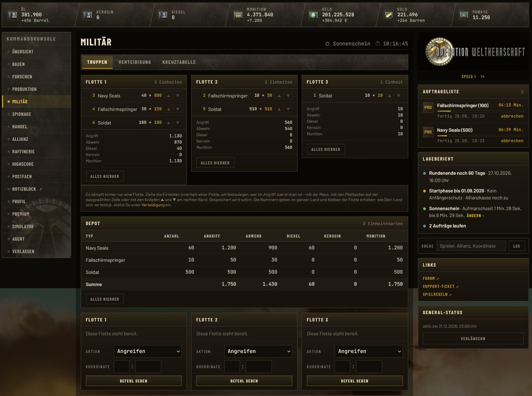The height and width of the screenshot is (396, 532).
Task: Click the Punkte rank chevron icon
Action: [464, 15]
